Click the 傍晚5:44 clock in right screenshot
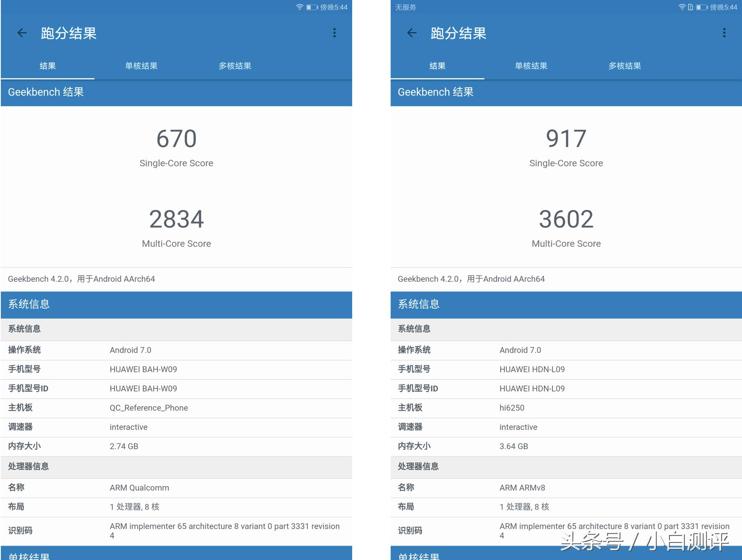Screen dimensions: 742x560 pyautogui.click(x=724, y=7)
